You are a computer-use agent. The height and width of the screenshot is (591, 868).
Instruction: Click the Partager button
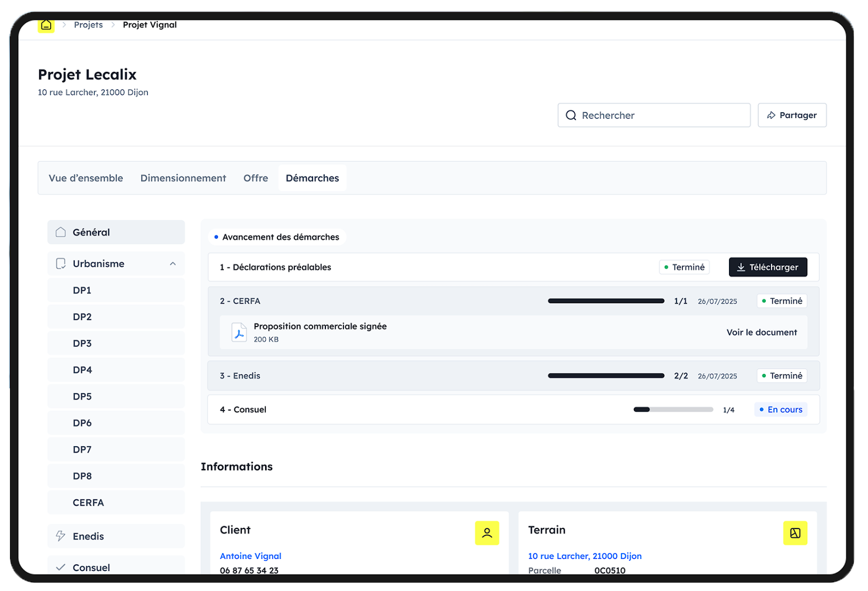click(x=791, y=115)
